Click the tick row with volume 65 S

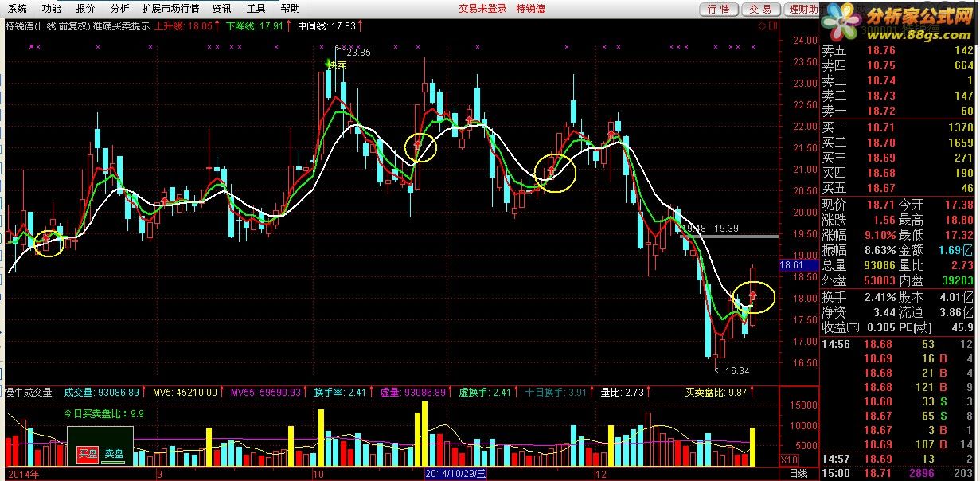pos(898,416)
